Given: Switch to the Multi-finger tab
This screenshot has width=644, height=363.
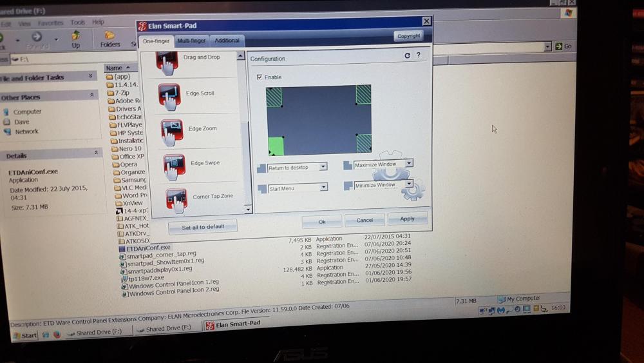Looking at the screenshot, I should (191, 41).
